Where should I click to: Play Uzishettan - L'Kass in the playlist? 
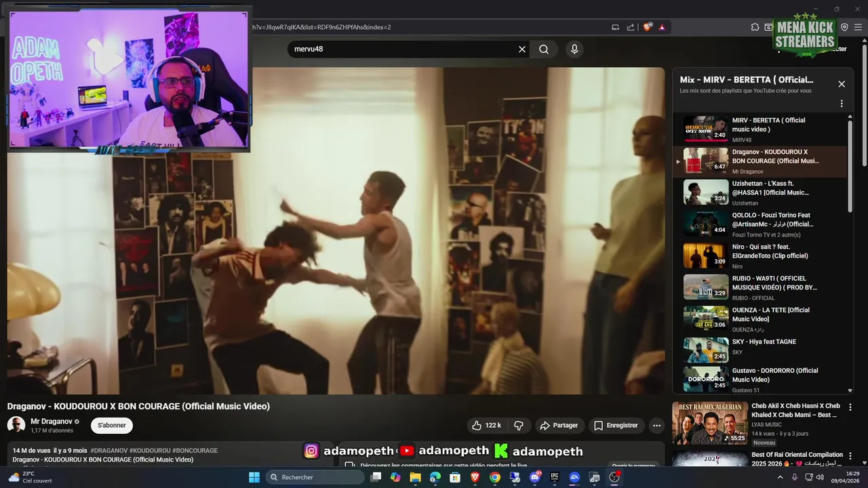[760, 192]
